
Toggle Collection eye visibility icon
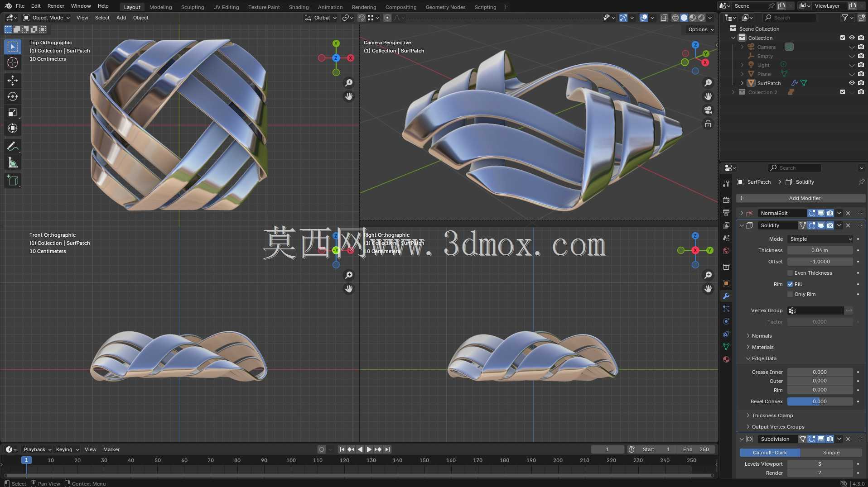click(852, 38)
